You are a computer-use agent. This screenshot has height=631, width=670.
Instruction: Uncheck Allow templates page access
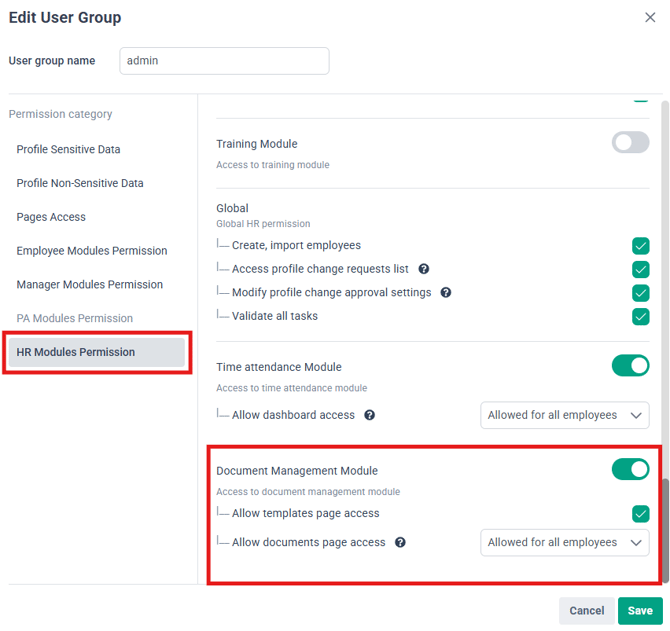pos(641,514)
